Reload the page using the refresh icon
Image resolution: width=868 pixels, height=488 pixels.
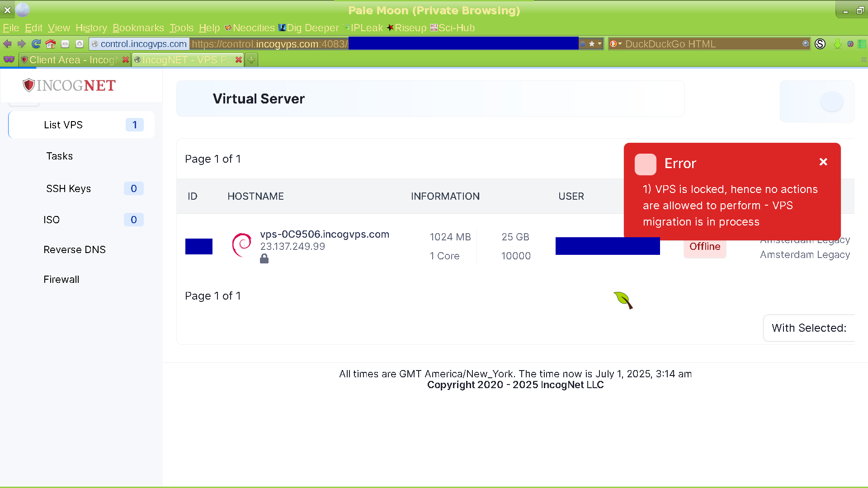click(36, 44)
